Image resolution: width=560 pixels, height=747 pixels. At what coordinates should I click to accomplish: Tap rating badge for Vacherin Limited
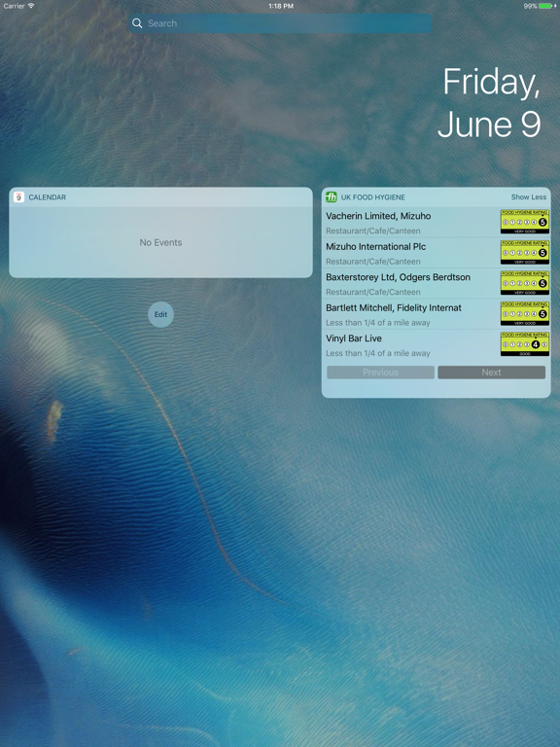click(x=525, y=222)
